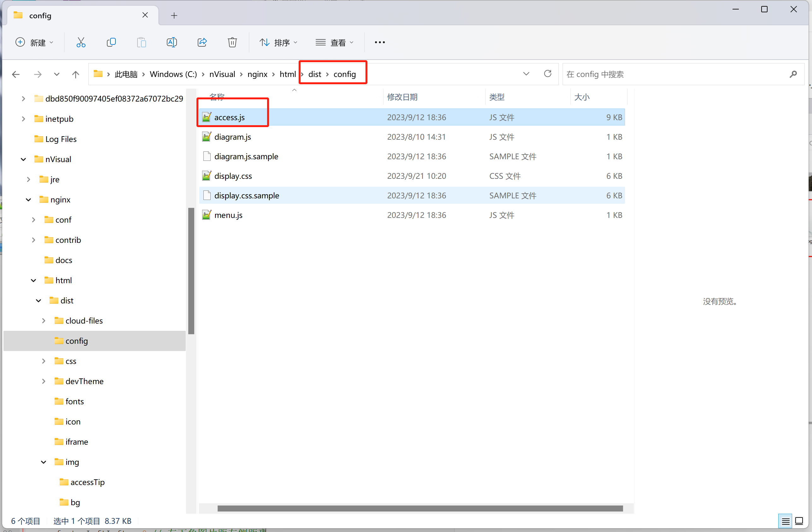
Task: Sort by the 修改日期 column header
Action: (402, 97)
